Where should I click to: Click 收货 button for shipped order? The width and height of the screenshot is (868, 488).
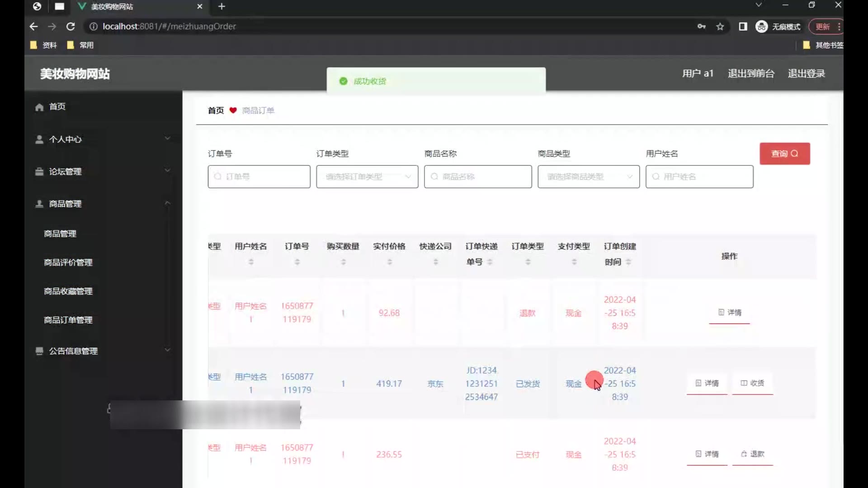pos(752,383)
